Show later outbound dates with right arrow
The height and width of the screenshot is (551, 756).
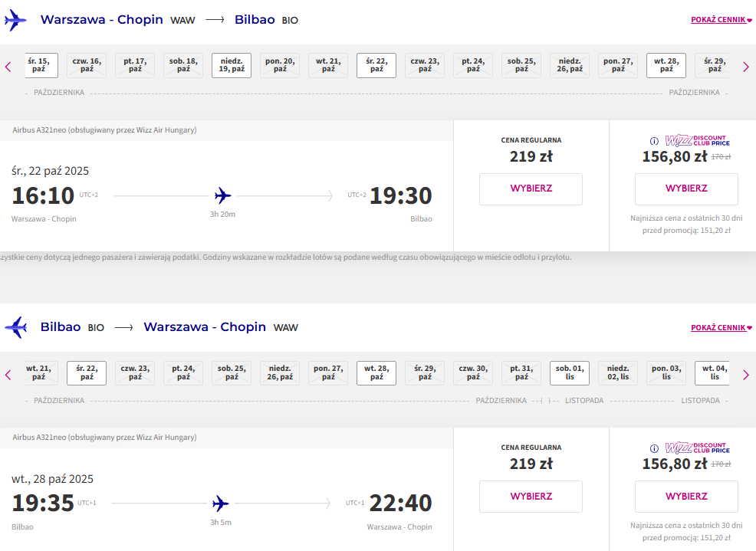coord(746,67)
